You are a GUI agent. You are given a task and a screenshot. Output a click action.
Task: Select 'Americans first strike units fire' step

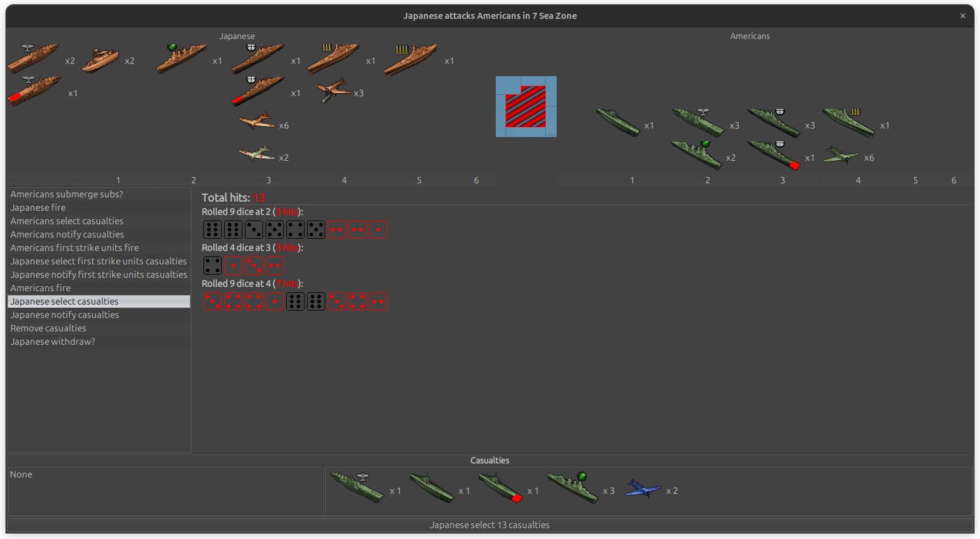99,248
